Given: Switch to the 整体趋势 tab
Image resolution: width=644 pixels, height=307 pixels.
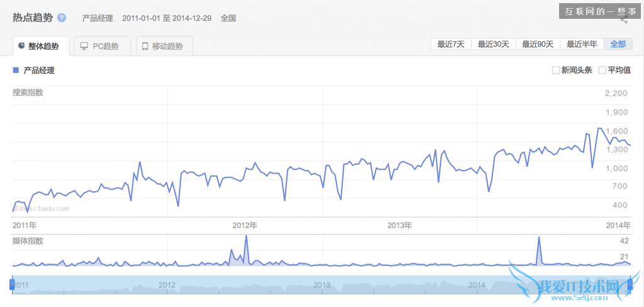Looking at the screenshot, I should click(x=41, y=46).
